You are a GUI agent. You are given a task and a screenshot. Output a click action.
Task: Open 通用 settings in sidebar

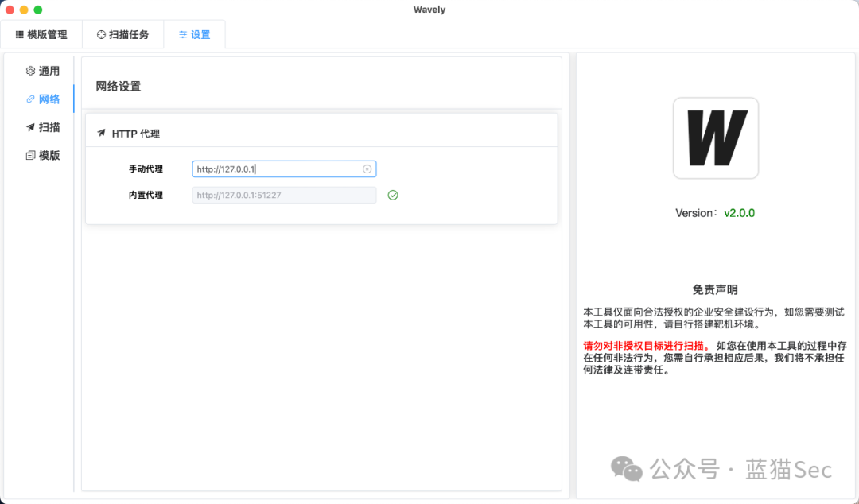[43, 72]
